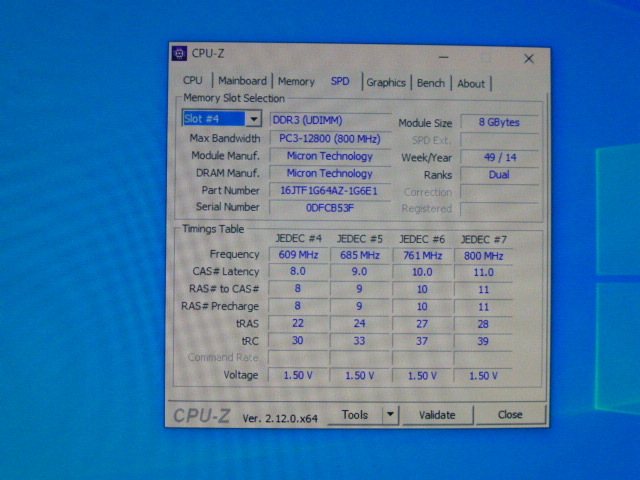This screenshot has width=640, height=480.
Task: Click the JEDEC #7 Frequency 800 MHz cell
Action: [483, 254]
